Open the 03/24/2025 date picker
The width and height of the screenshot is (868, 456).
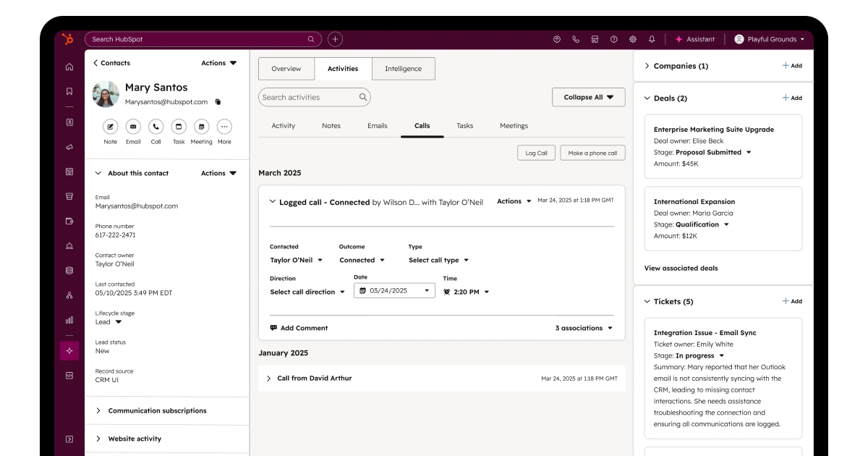(394, 290)
